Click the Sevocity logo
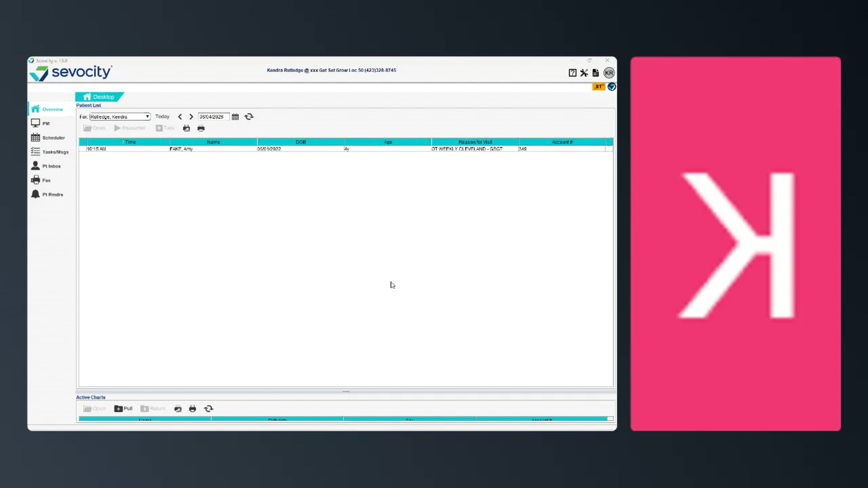Image resolution: width=868 pixels, height=488 pixels. coord(71,73)
